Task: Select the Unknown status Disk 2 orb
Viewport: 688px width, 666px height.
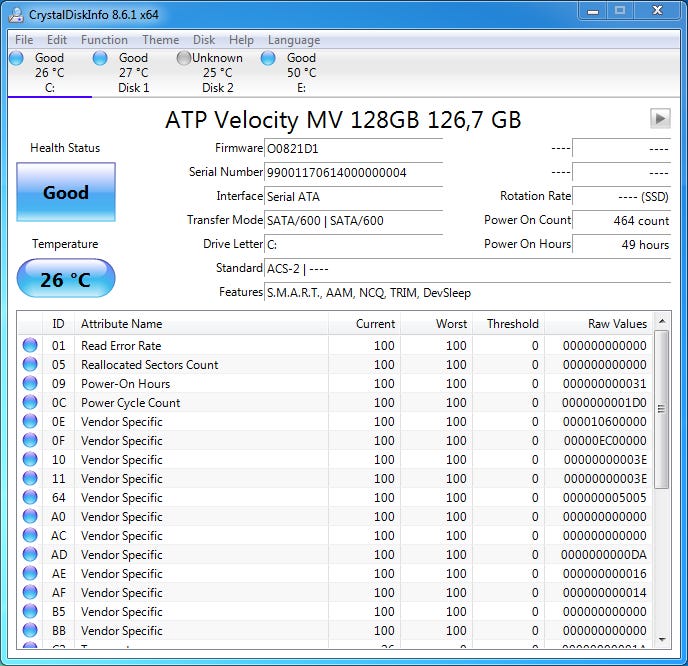Action: point(184,58)
